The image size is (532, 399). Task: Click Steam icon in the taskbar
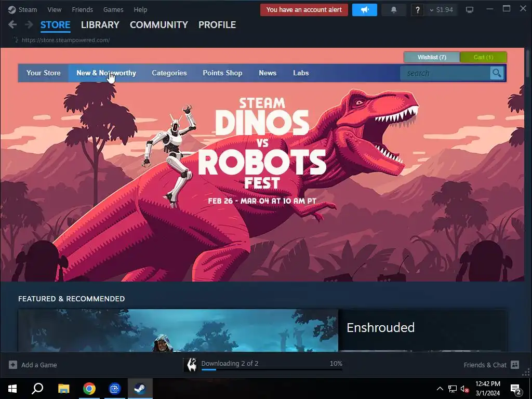click(140, 389)
